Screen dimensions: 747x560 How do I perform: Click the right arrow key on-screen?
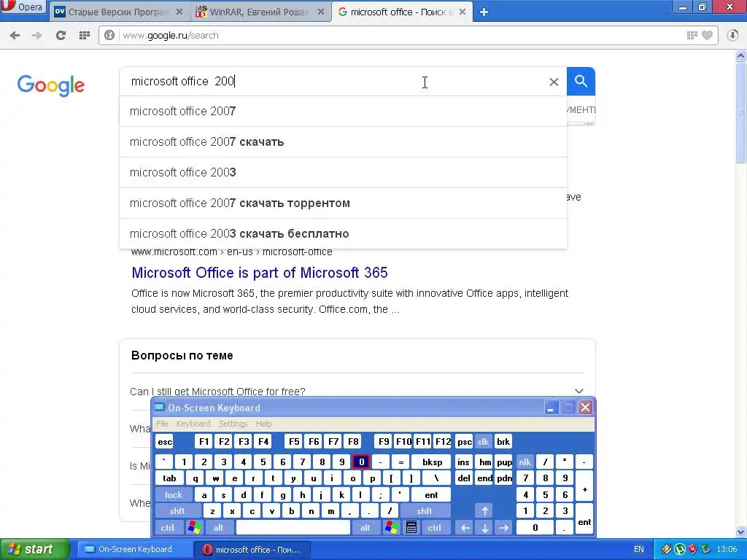tap(503, 528)
